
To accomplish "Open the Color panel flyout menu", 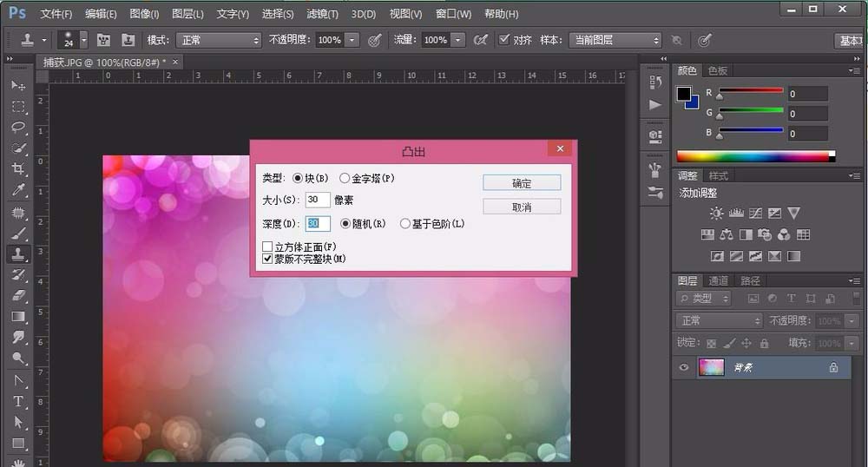I will [854, 70].
